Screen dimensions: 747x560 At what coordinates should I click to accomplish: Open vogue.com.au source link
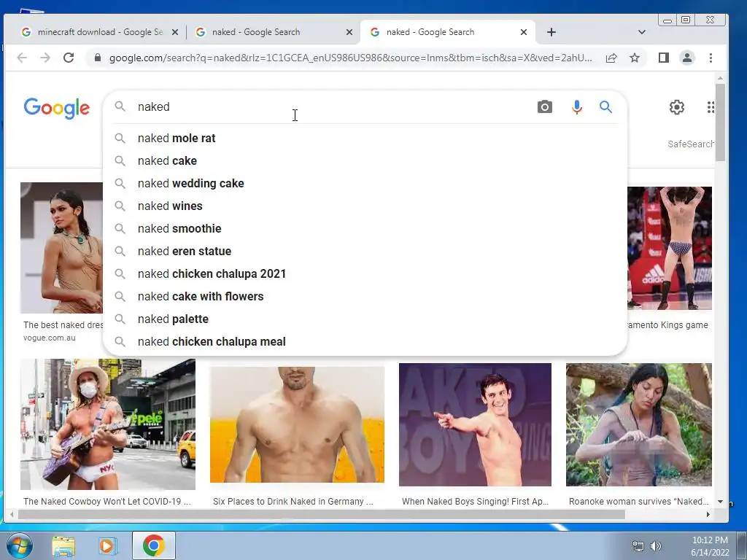click(x=50, y=338)
